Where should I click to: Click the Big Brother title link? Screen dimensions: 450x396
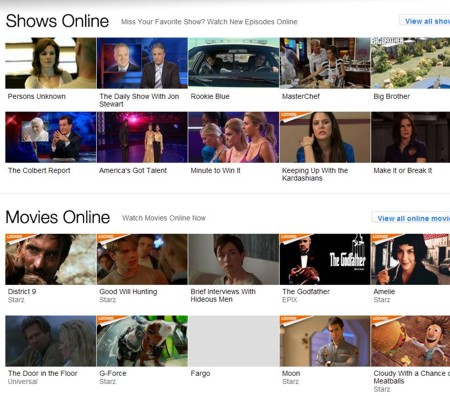pyautogui.click(x=392, y=96)
